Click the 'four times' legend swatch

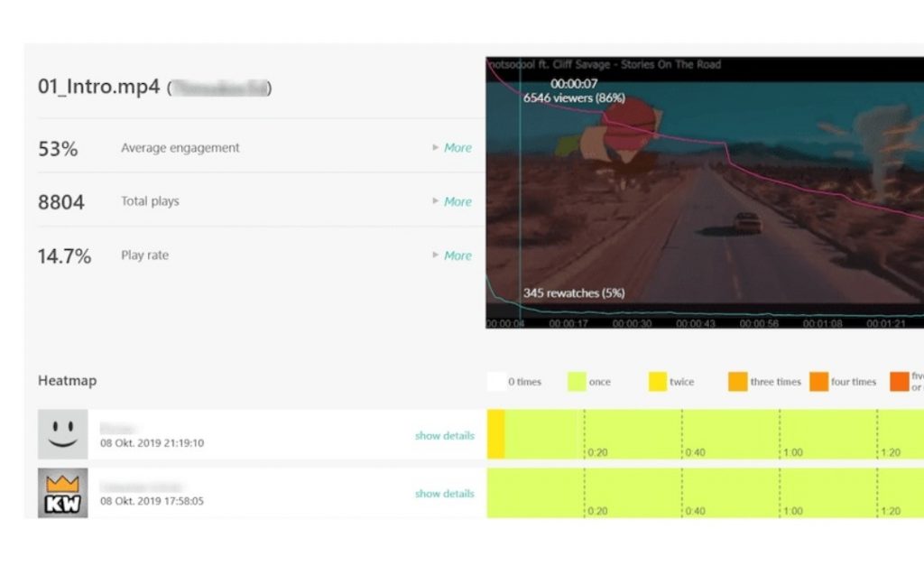818,382
